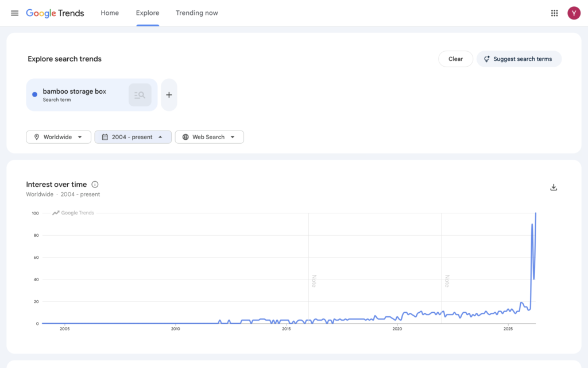Expand the Worldwide location dropdown
Image resolution: width=588 pixels, height=368 pixels.
pos(59,137)
